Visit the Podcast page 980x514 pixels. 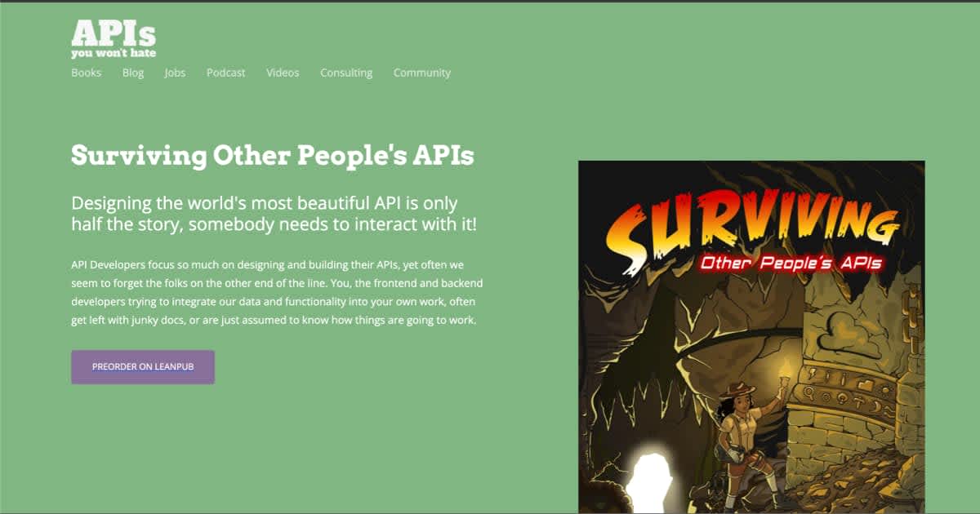point(225,73)
